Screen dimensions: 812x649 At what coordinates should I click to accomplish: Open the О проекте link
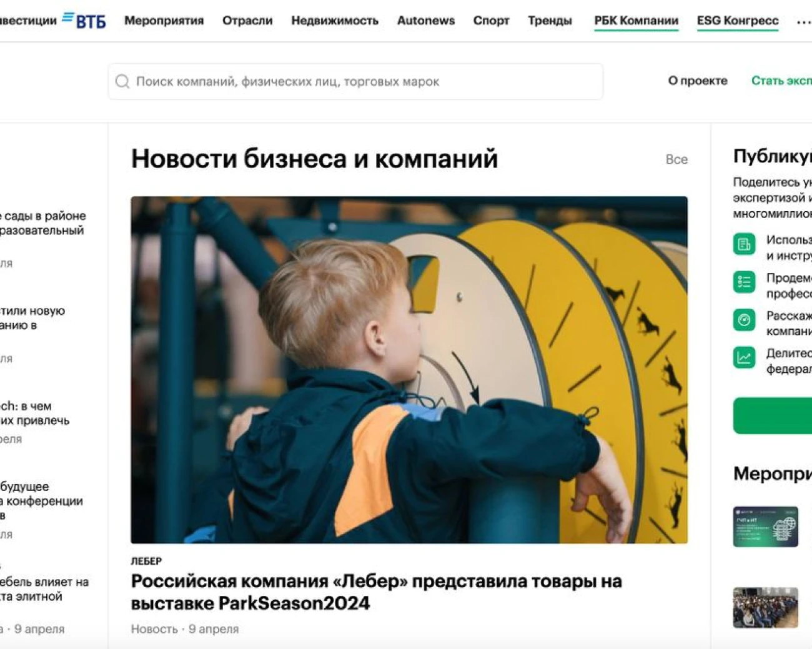[x=698, y=81]
